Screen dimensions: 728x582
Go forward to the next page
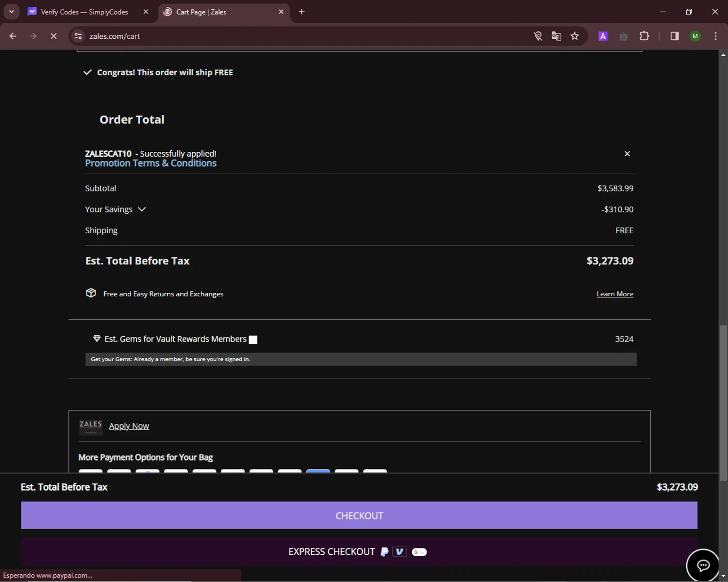coord(33,36)
